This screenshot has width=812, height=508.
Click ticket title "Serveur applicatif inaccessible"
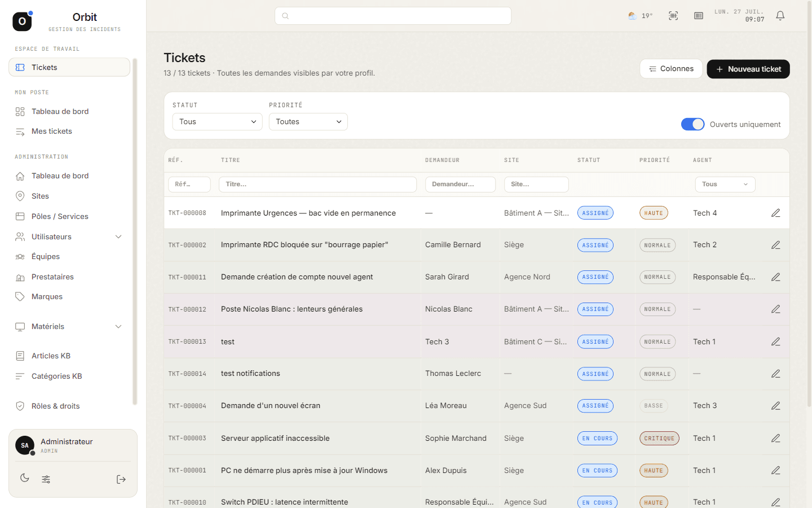point(275,438)
